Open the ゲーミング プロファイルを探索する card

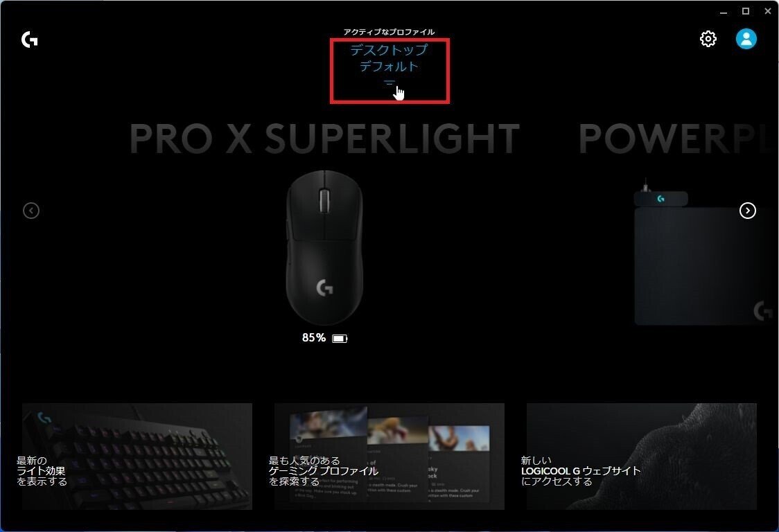coord(389,456)
